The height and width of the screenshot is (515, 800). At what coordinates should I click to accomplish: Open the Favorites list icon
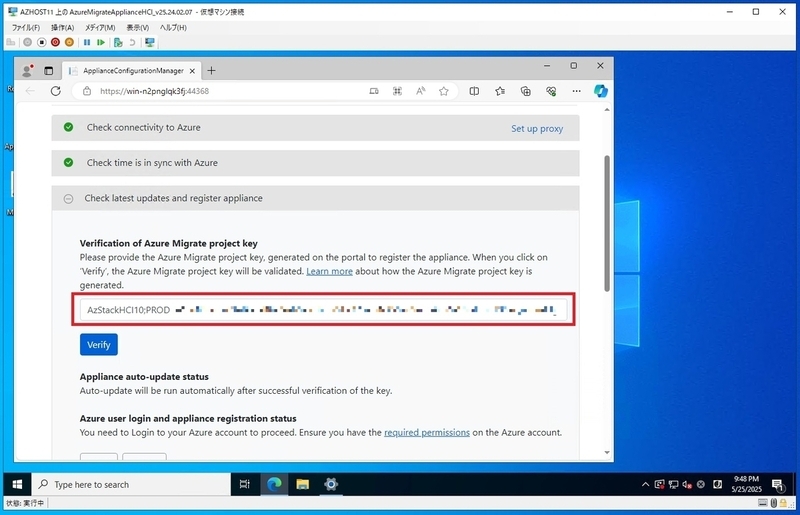click(500, 91)
